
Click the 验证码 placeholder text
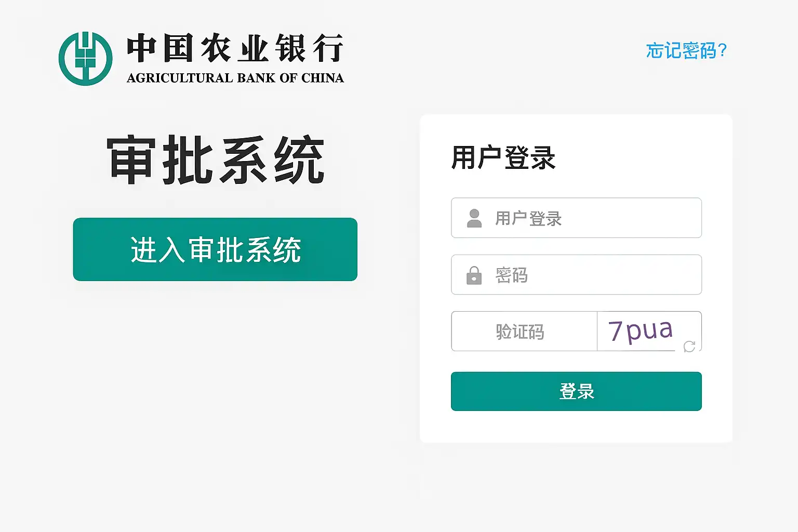[520, 331]
